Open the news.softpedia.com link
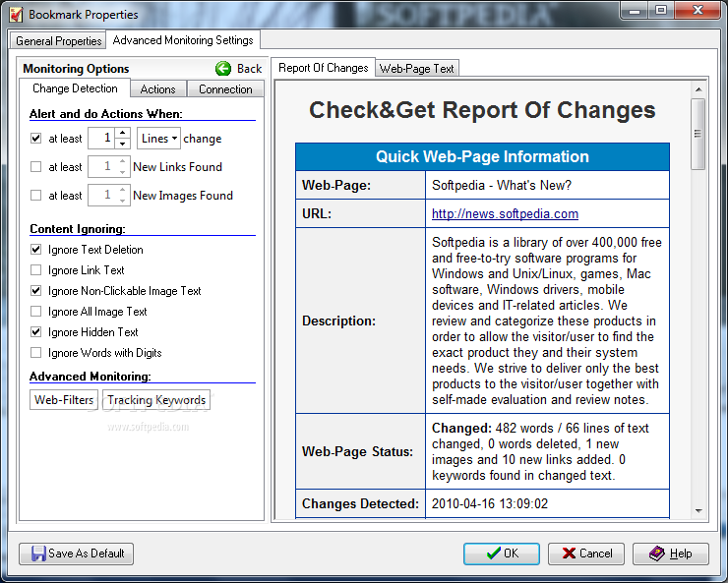This screenshot has height=583, width=728. point(505,213)
